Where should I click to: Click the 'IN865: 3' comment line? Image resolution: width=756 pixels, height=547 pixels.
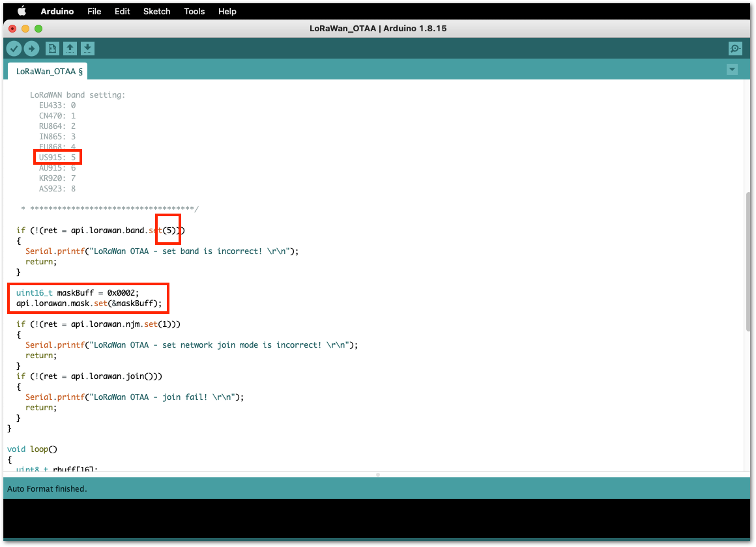click(x=57, y=137)
